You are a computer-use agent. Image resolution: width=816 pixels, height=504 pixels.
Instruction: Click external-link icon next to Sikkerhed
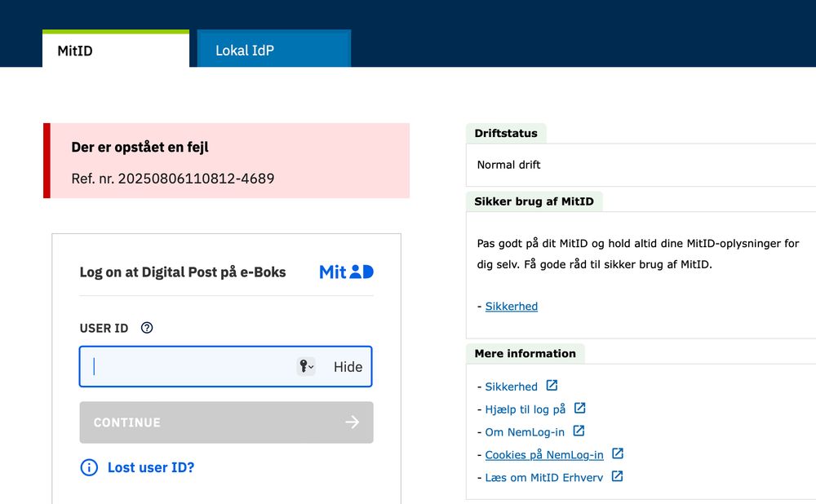[552, 386]
